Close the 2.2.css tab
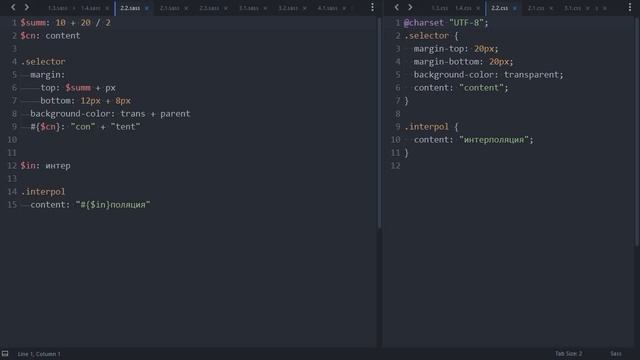 point(515,8)
